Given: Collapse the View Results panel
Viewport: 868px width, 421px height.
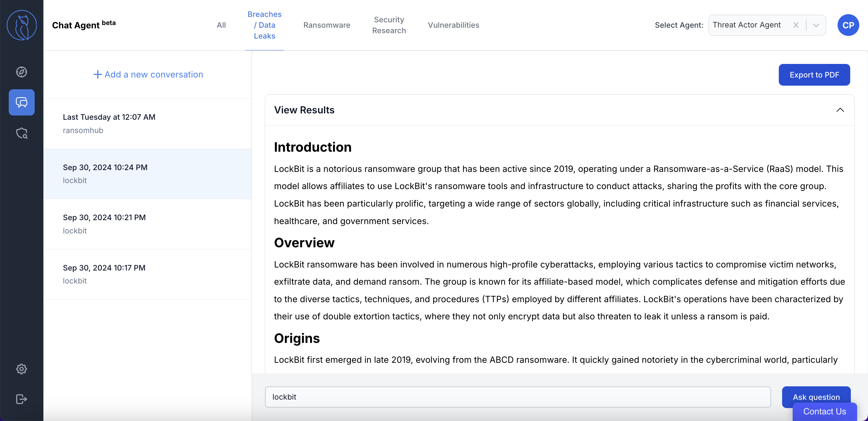Looking at the screenshot, I should [840, 110].
